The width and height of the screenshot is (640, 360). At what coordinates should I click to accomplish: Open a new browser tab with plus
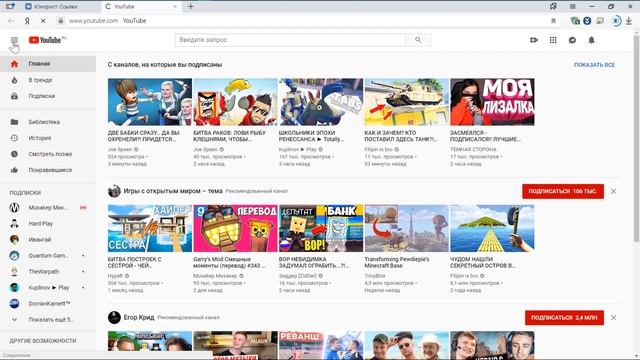(191, 7)
